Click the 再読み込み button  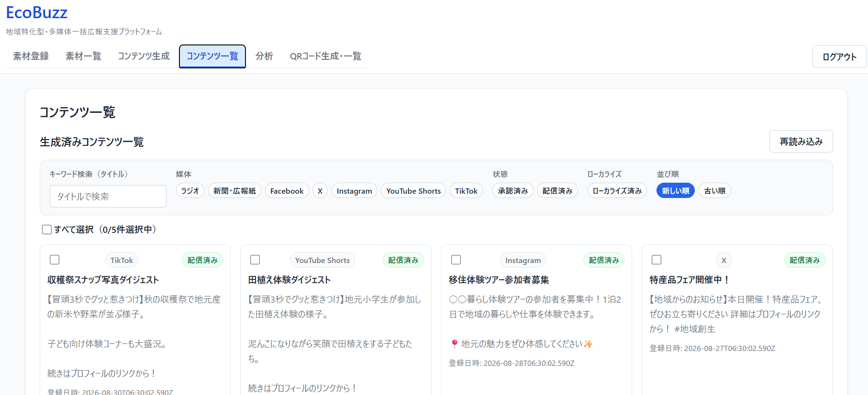pyautogui.click(x=801, y=142)
